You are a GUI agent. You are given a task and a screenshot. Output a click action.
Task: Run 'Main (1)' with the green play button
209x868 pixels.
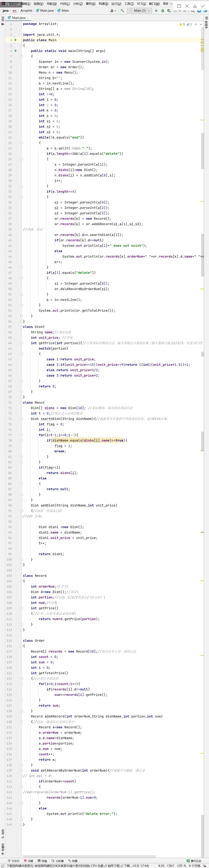156,11
